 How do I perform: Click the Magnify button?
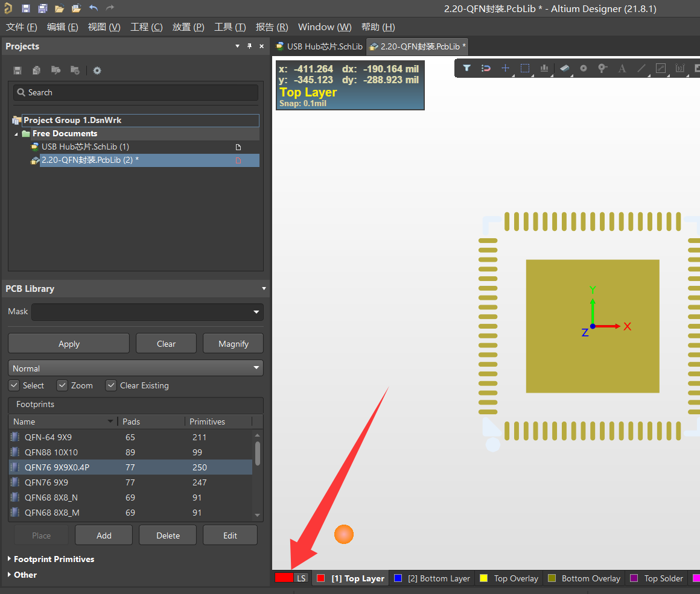tap(233, 344)
